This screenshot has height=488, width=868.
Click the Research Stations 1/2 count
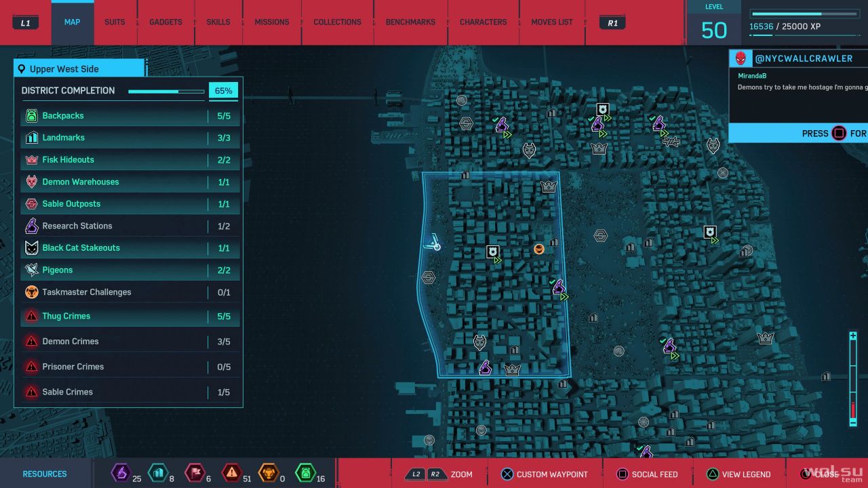[224, 226]
